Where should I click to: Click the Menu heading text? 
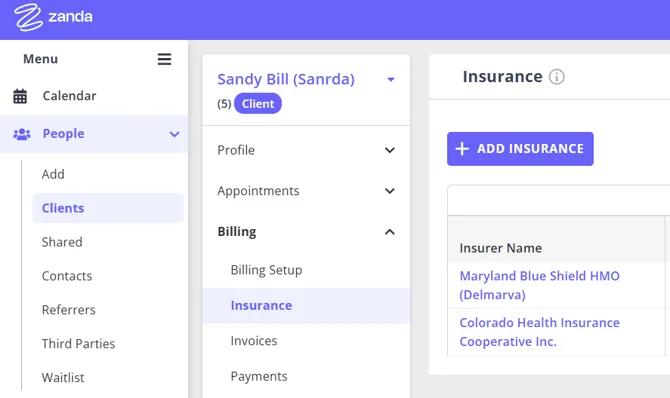coord(41,59)
